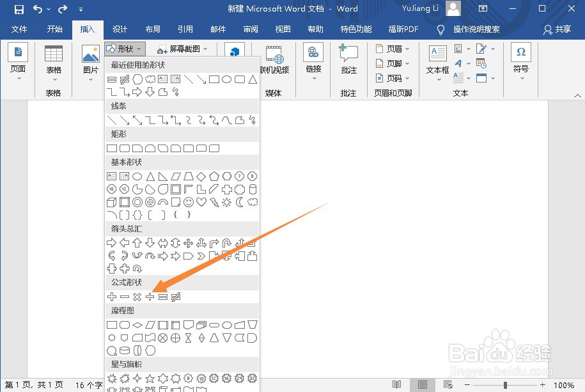The height and width of the screenshot is (392, 585).
Task: Open ribbon display options in title bar
Action: (x=483, y=8)
